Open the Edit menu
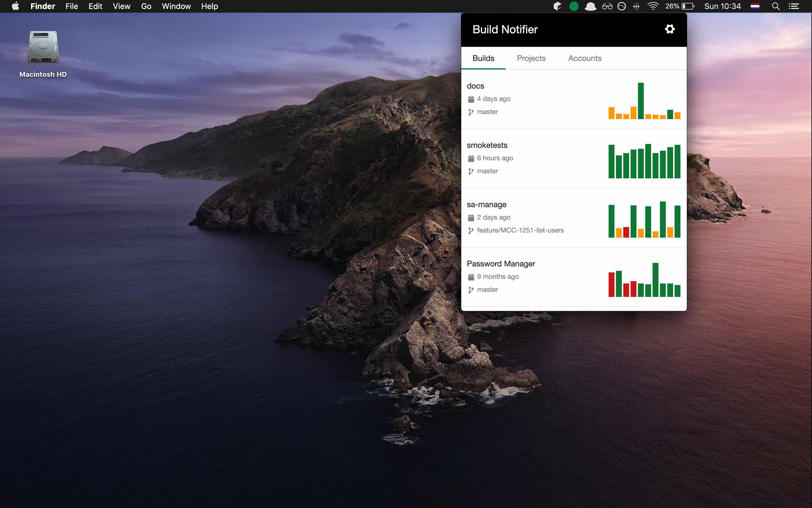The height and width of the screenshot is (508, 812). point(95,6)
